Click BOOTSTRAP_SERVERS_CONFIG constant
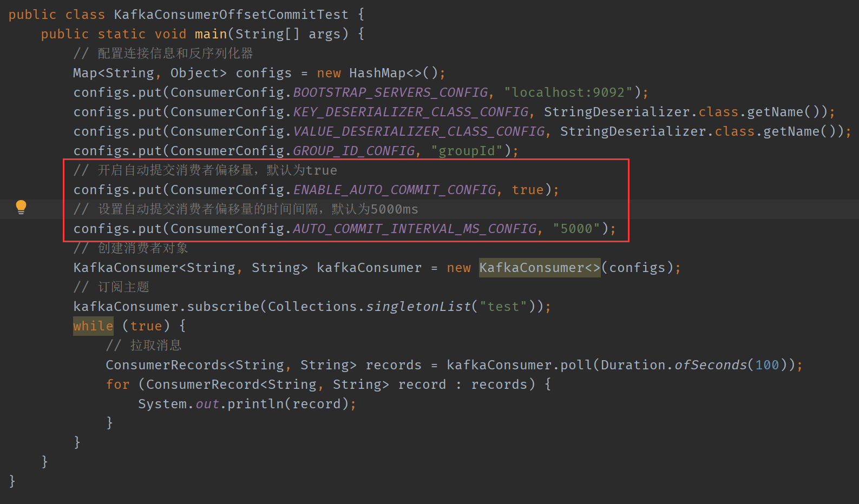Viewport: 859px width, 504px height. [390, 92]
